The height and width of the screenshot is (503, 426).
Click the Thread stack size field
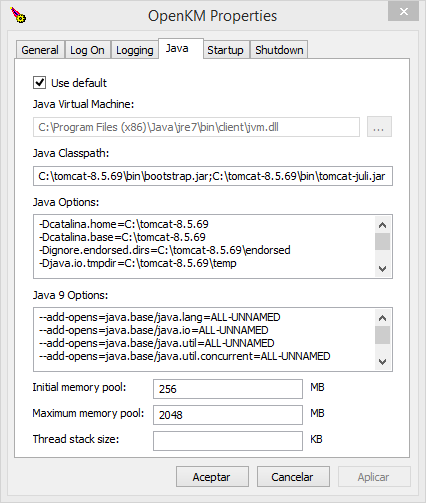(228, 441)
